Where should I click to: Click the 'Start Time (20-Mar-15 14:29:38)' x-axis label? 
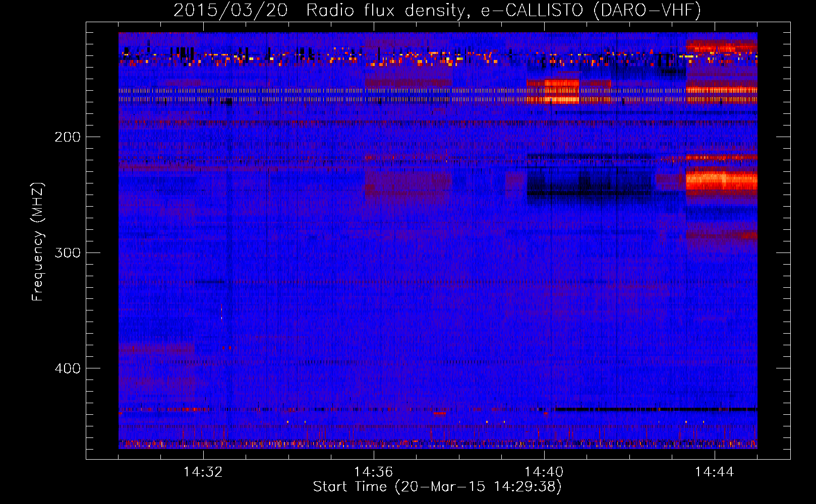pyautogui.click(x=437, y=487)
